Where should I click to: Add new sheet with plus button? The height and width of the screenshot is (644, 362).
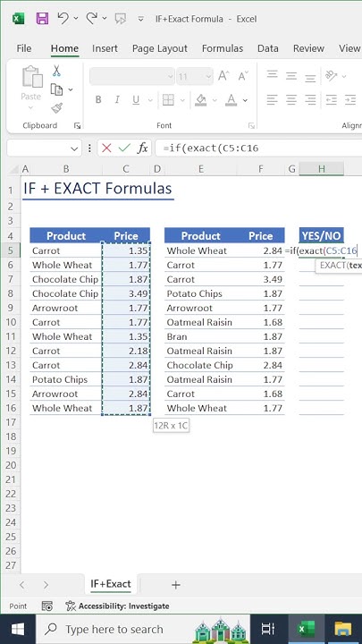pos(176,585)
